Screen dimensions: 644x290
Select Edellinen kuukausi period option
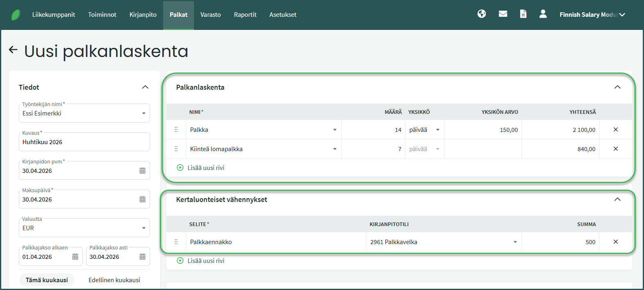point(114,280)
